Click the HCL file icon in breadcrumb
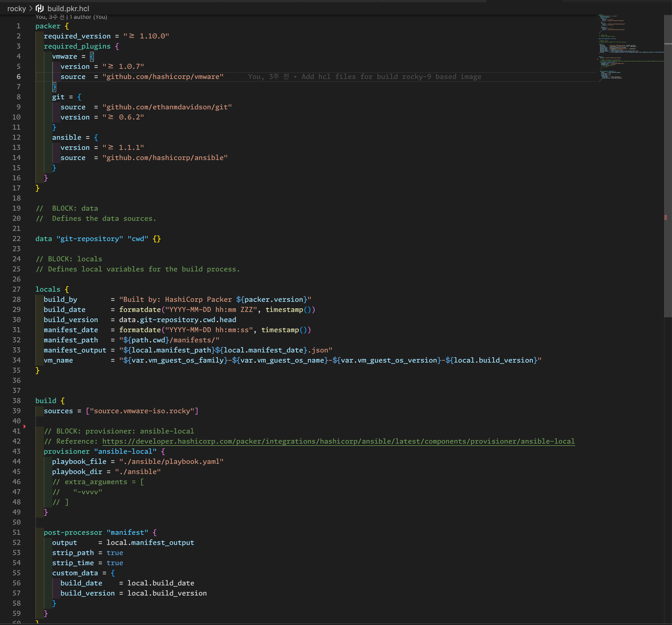The width and height of the screenshot is (672, 625). (x=40, y=8)
